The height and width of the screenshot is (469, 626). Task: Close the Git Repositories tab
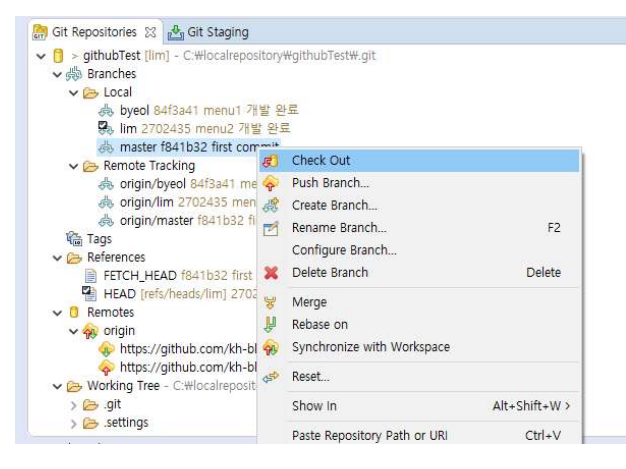tap(151, 32)
